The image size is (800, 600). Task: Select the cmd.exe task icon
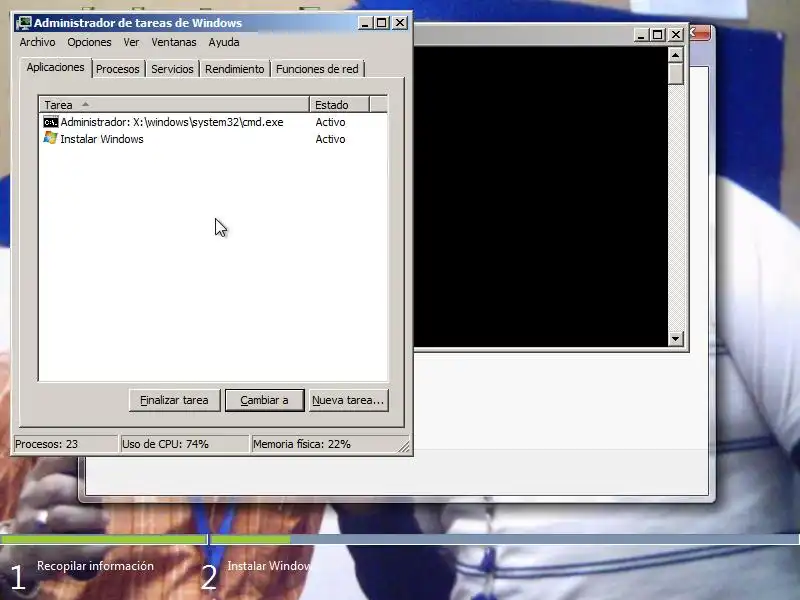tap(51, 122)
